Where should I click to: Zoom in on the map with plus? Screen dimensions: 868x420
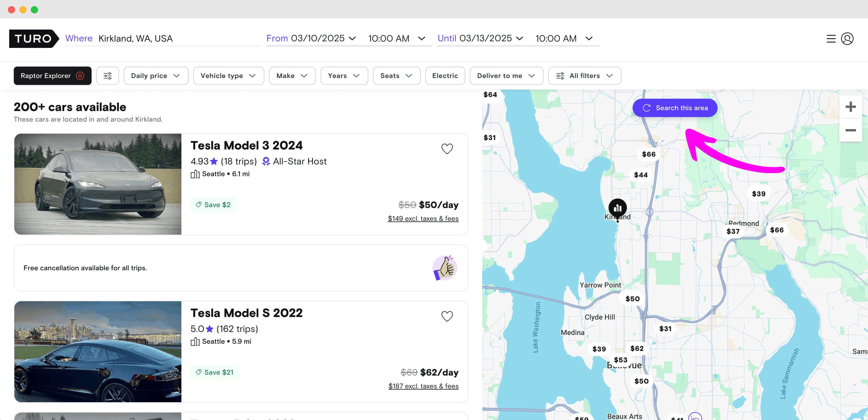click(x=850, y=107)
